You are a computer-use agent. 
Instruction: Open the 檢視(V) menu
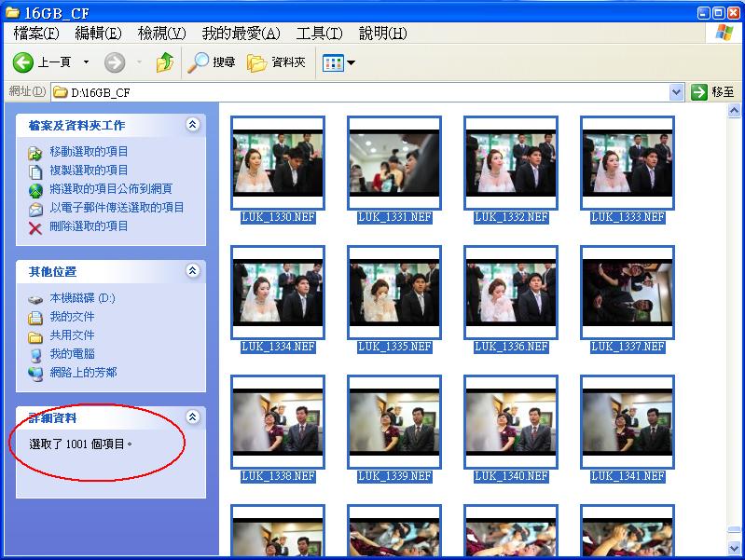pyautogui.click(x=161, y=34)
